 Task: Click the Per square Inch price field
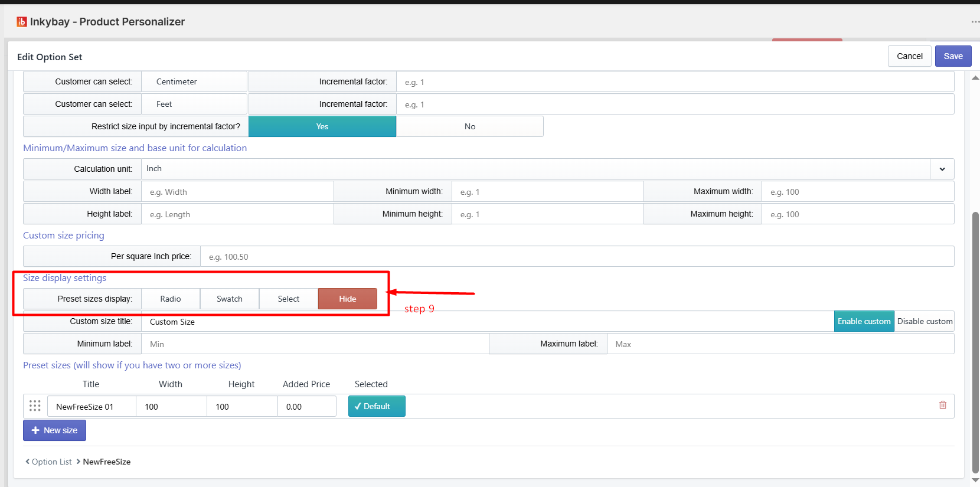(x=577, y=256)
